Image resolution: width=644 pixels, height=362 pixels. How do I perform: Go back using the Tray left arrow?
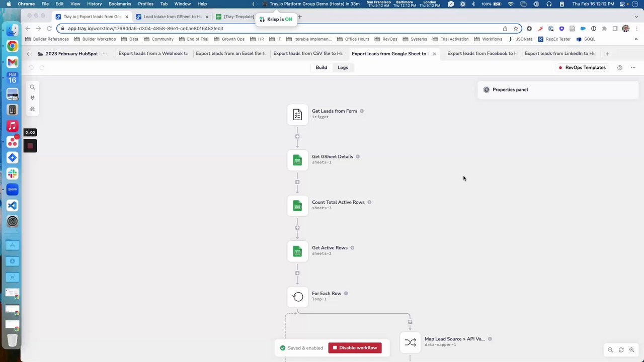click(28, 54)
